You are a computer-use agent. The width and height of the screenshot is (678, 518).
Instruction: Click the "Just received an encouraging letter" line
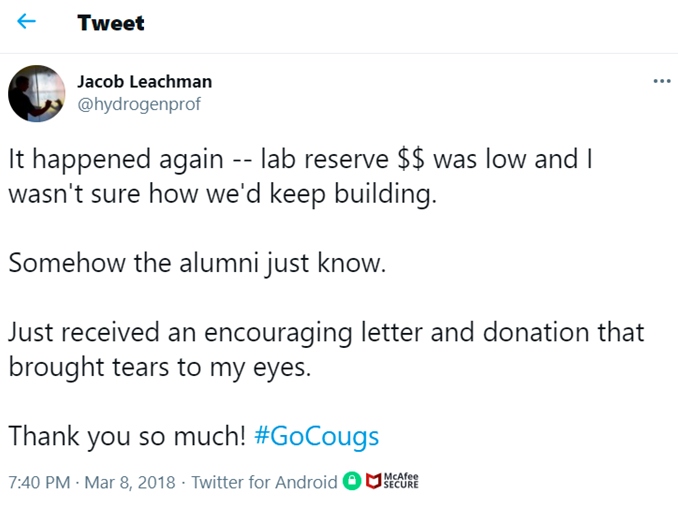326,331
